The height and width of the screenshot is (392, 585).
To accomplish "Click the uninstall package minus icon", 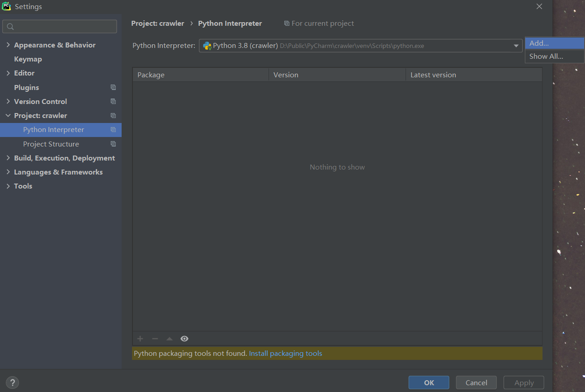I will (x=155, y=339).
